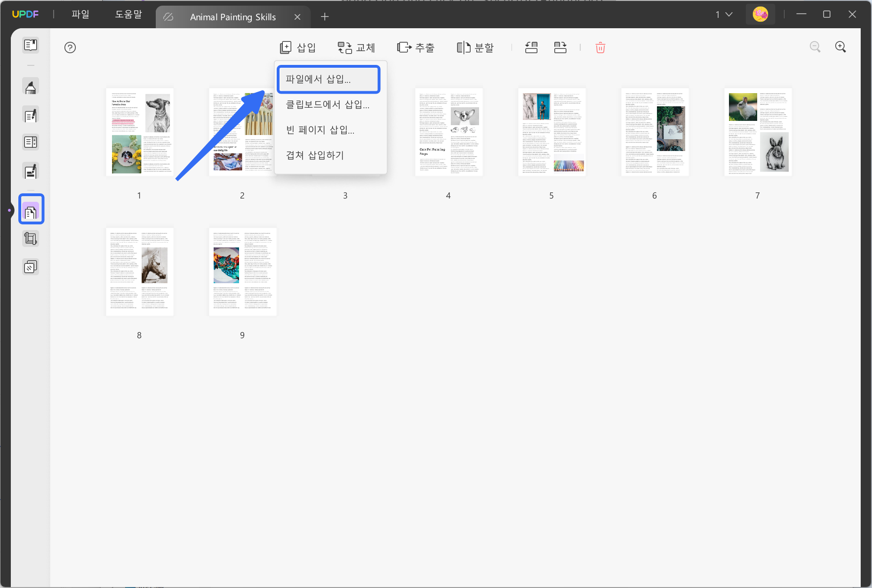Maximize the UPDF window
872x588 pixels.
pyautogui.click(x=826, y=14)
